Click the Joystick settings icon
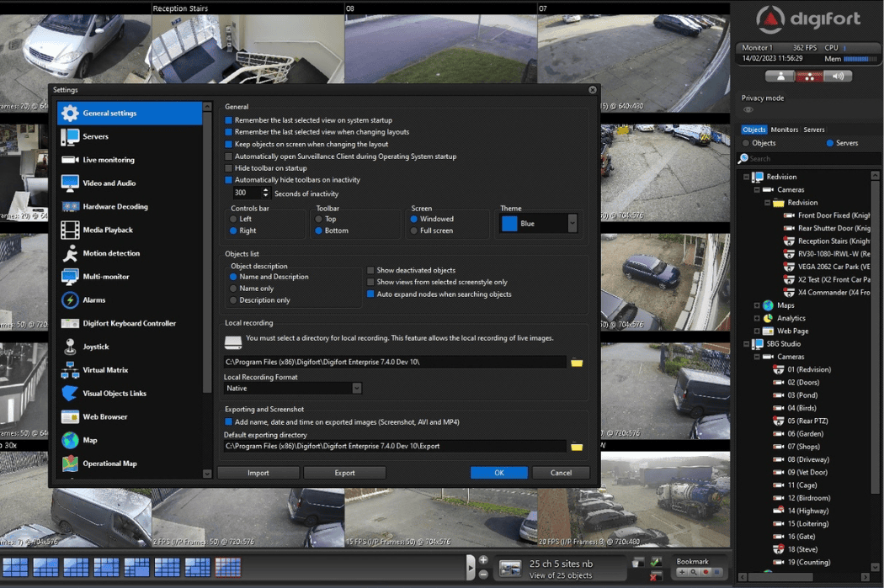 (70, 347)
